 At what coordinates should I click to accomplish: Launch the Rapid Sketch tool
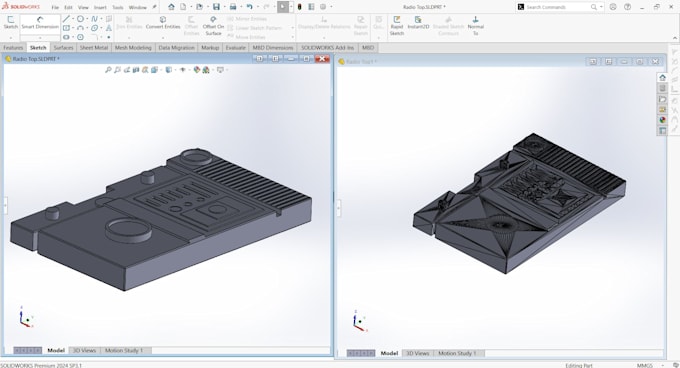(396, 26)
